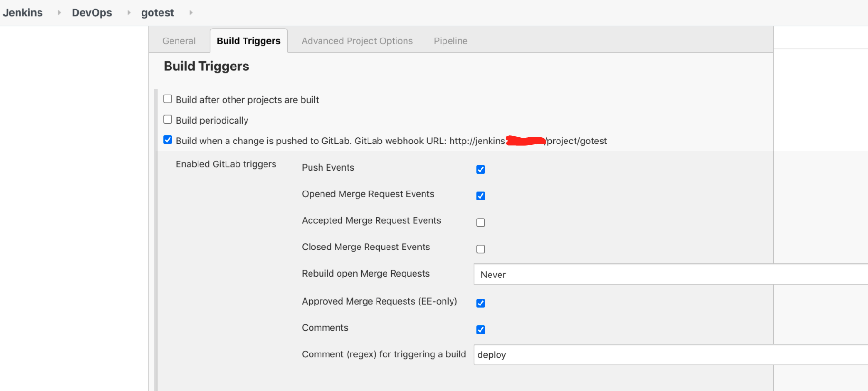
Task: Select the Advanced Project Options tab
Action: point(357,41)
